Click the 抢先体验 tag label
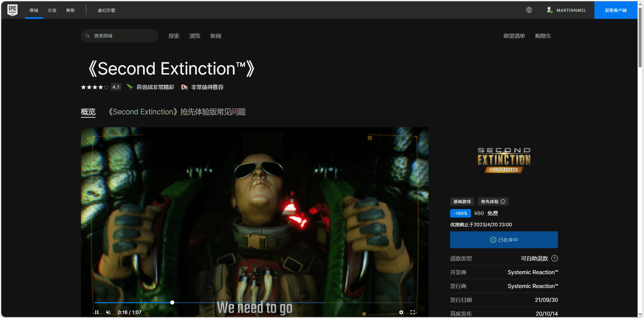The width and height of the screenshot is (644, 318). point(490,202)
